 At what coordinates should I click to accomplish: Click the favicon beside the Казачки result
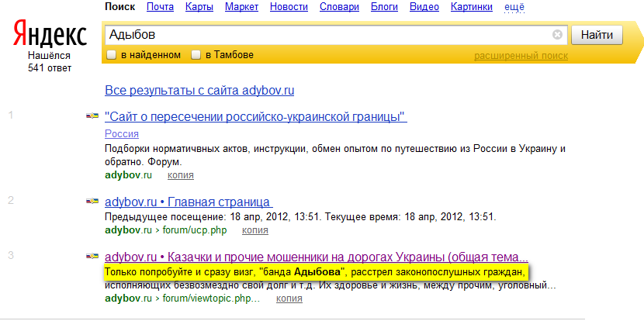click(92, 256)
